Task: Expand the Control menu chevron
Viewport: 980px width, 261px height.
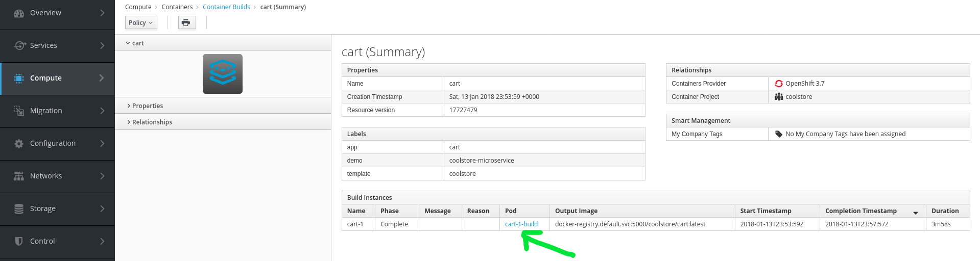Action: pyautogui.click(x=102, y=241)
